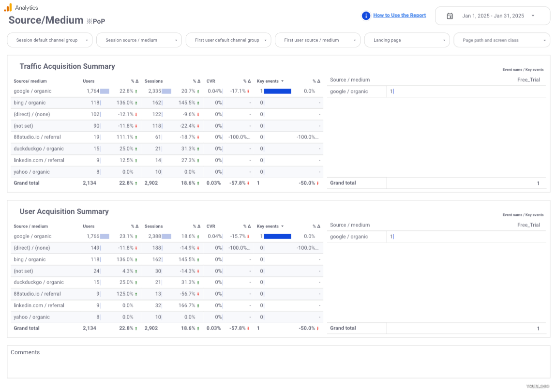Expand the Landing page filter

coord(406,40)
